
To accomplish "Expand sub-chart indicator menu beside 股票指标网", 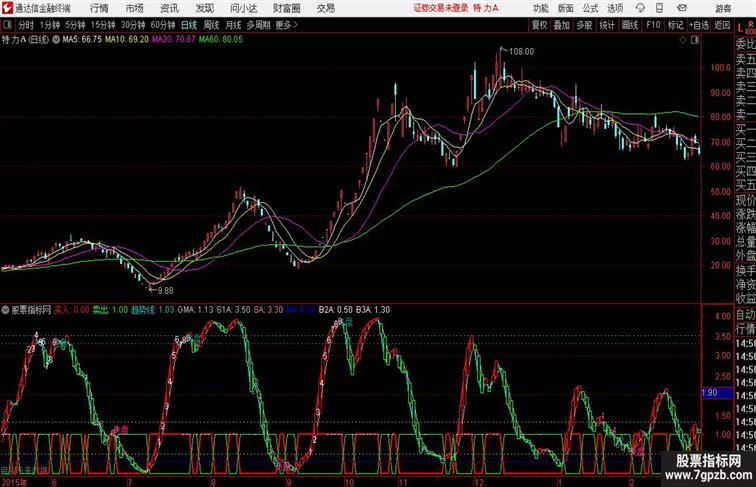I will coord(5,310).
